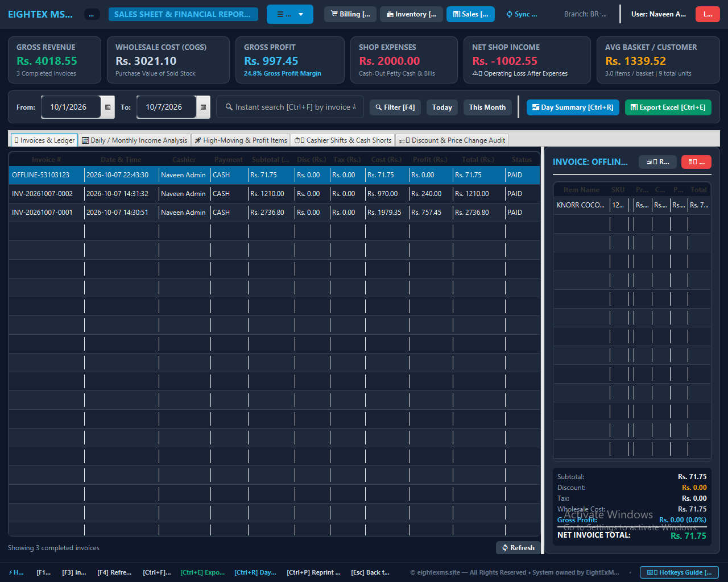Switch to Invoices & Ledger tab
Screen dimensions: 728x582
tap(44, 140)
